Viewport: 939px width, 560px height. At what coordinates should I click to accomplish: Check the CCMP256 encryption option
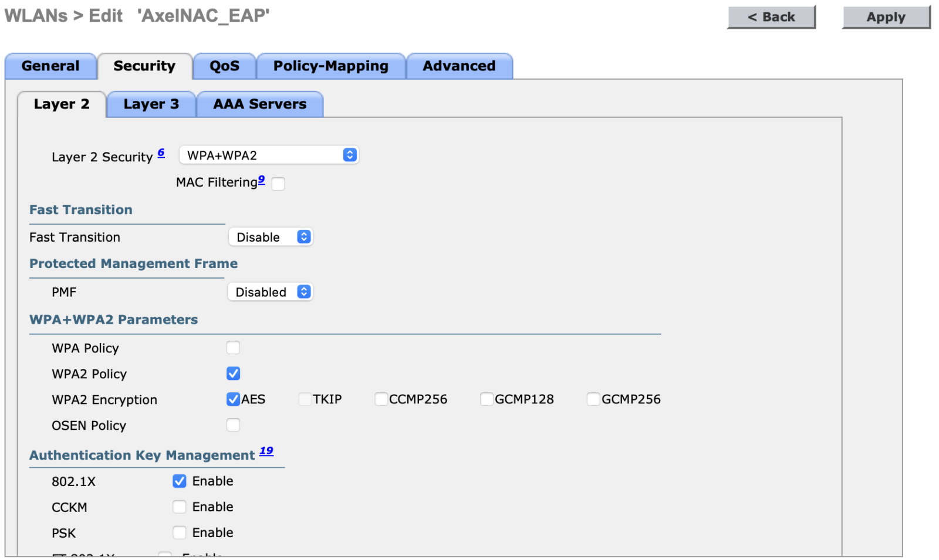click(381, 399)
